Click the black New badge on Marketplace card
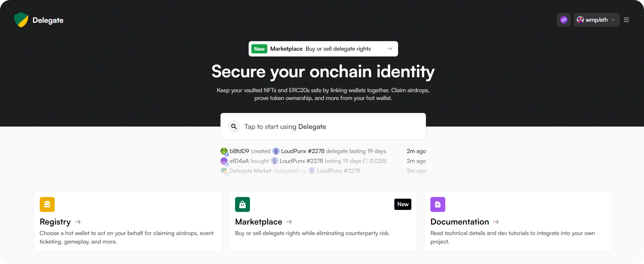The height and width of the screenshot is (264, 644). click(x=403, y=204)
